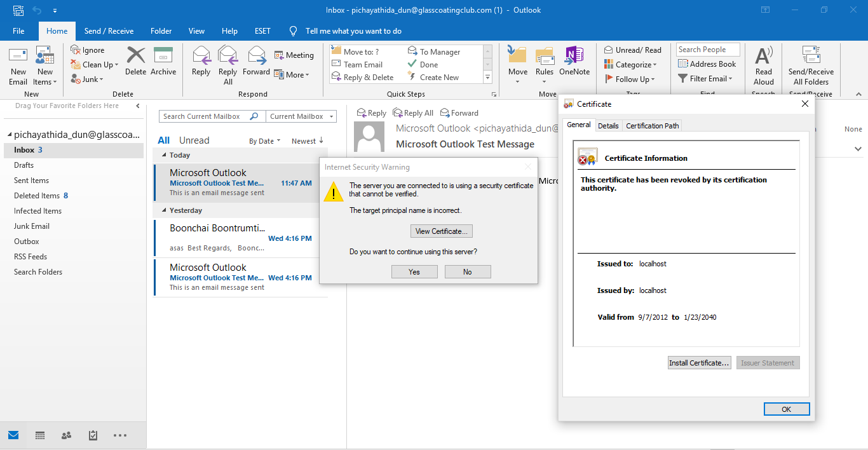Image resolution: width=868 pixels, height=450 pixels.
Task: Open the Follow Up dropdown
Action: tap(630, 79)
